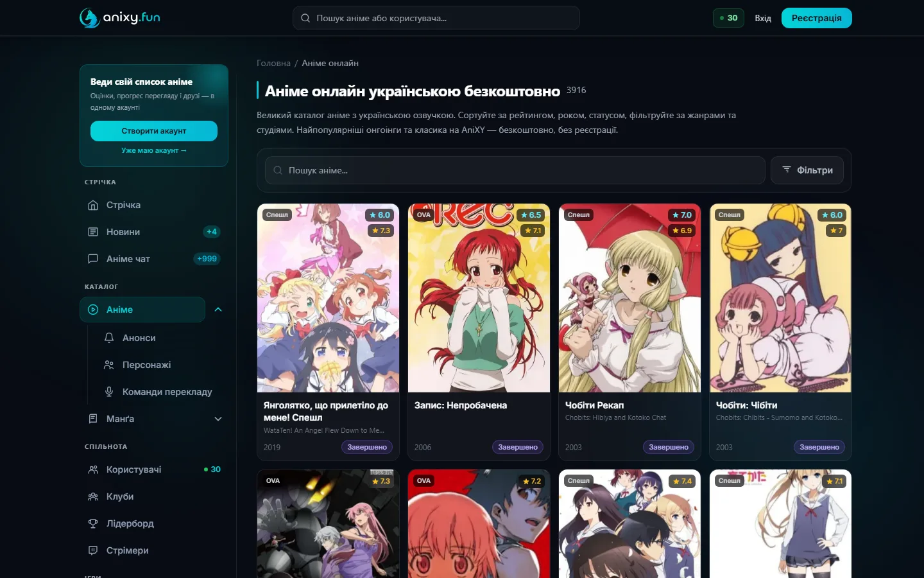Expand the Манґа submenu chevron

pos(218,419)
